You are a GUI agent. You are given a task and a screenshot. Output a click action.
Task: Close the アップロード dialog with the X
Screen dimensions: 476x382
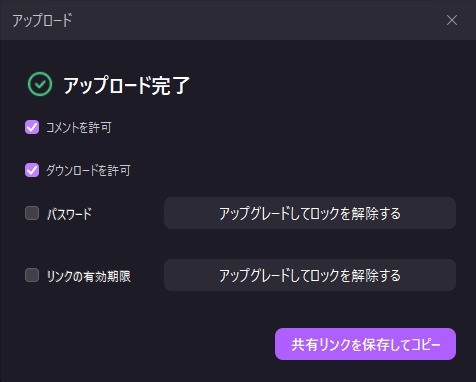tap(452, 20)
